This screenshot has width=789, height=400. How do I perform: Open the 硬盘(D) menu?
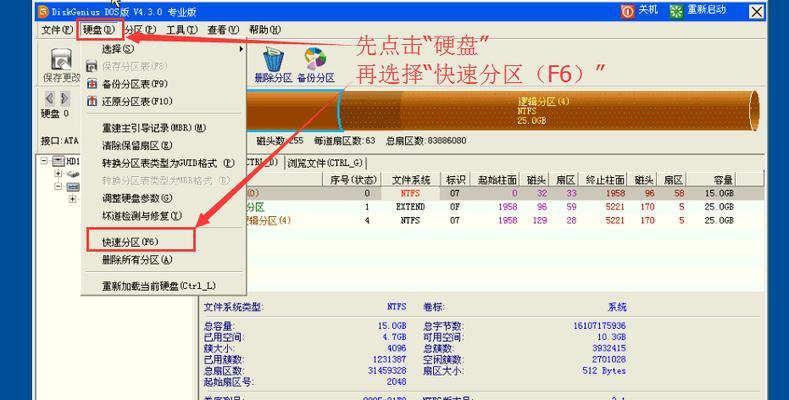click(x=99, y=30)
